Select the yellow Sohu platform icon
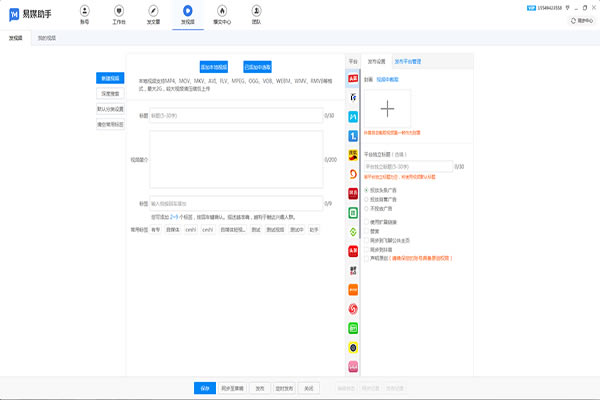This screenshot has height=400, width=600. [353, 155]
